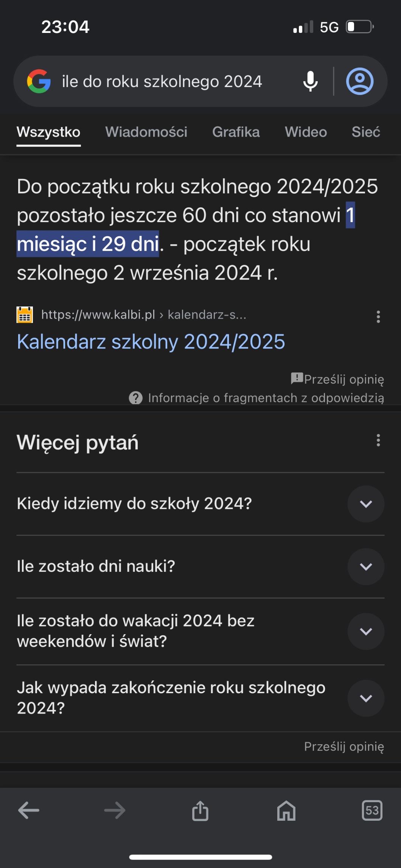Tap the search field with the query text
Screen dimensions: 401x868
point(162,81)
